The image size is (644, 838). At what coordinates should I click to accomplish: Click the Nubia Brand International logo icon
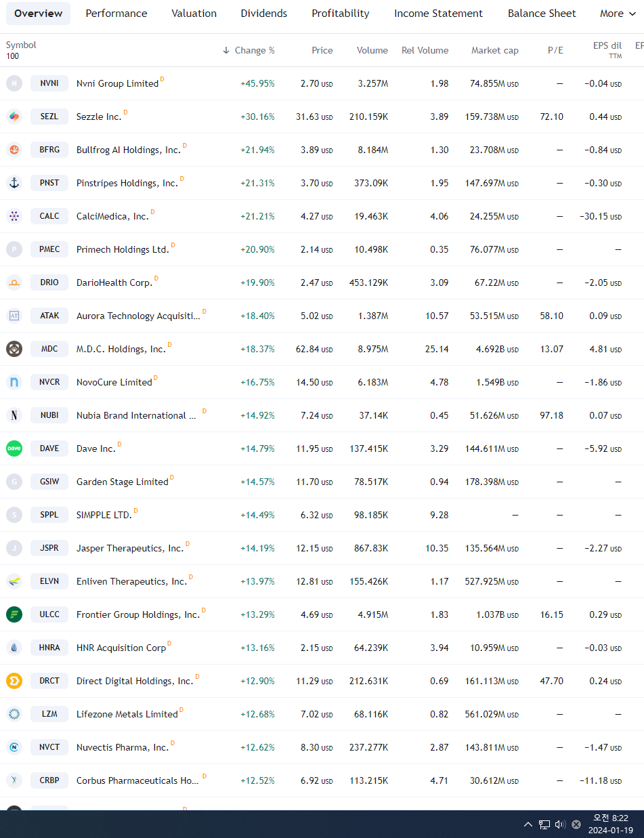pos(14,415)
